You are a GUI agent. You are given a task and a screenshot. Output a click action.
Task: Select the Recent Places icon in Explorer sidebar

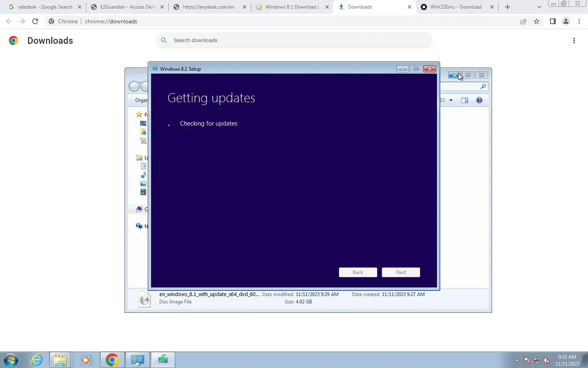(x=143, y=140)
